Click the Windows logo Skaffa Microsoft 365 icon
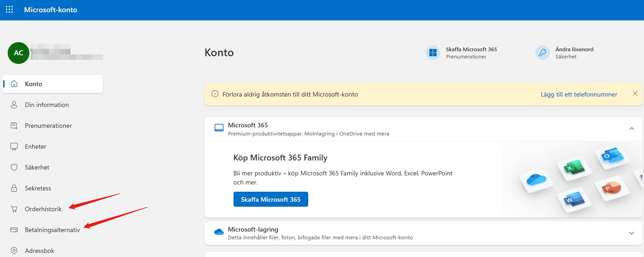 click(433, 53)
